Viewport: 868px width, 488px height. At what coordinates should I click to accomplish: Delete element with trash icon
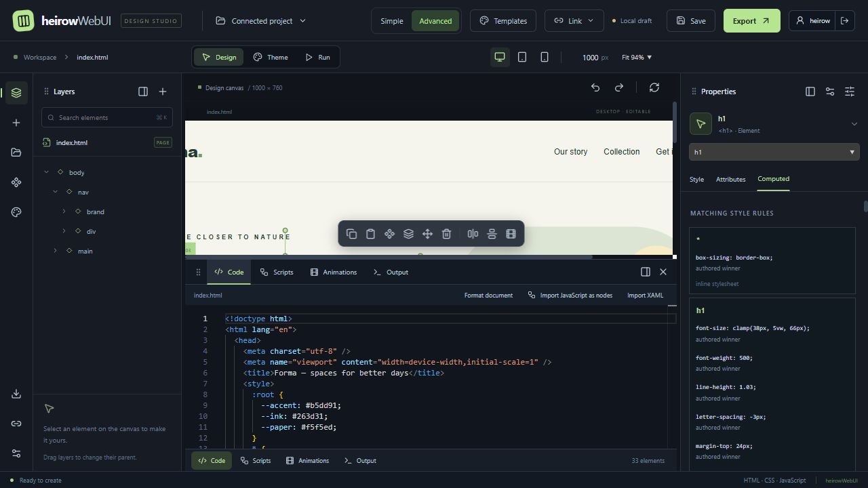coord(446,234)
